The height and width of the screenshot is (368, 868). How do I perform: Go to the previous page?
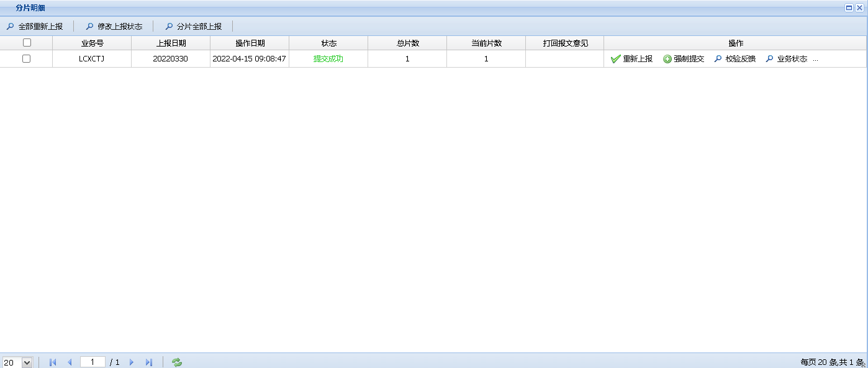tap(70, 362)
